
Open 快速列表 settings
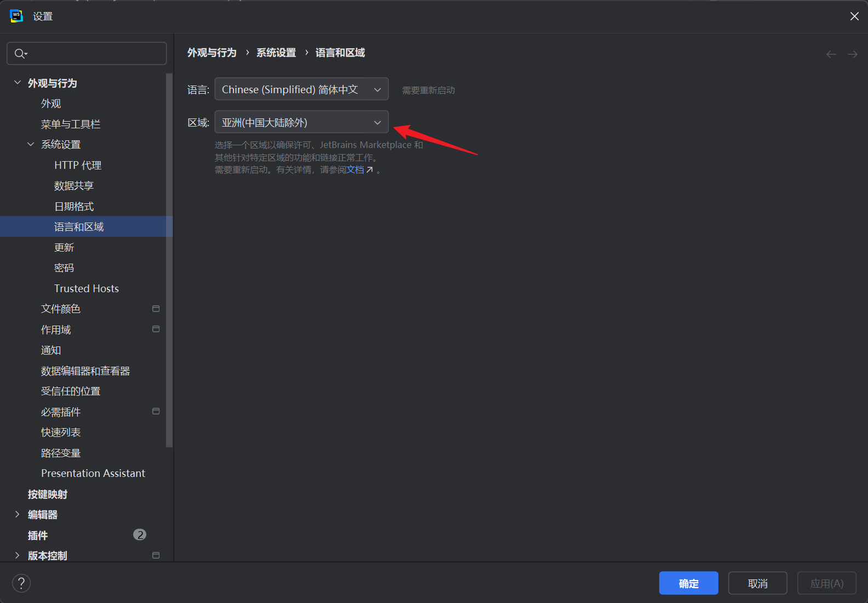coord(61,432)
